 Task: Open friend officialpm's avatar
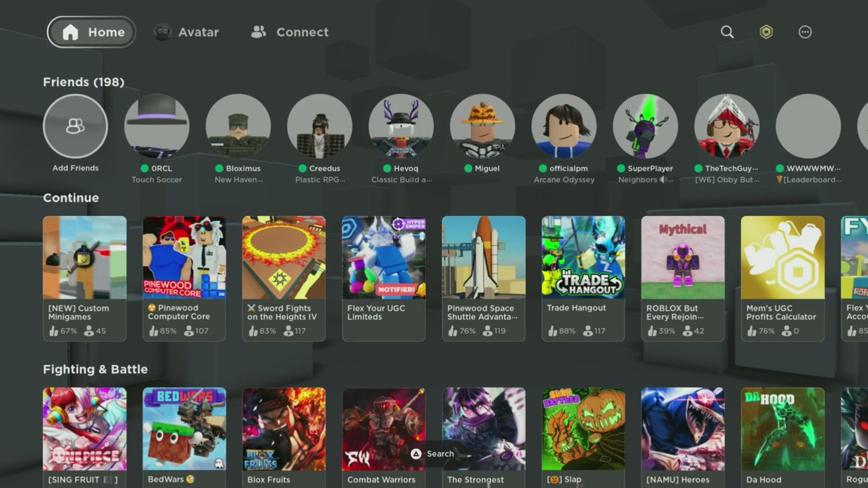[564, 126]
